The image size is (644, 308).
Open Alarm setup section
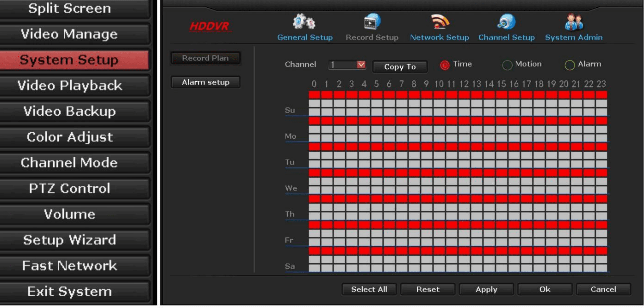205,82
